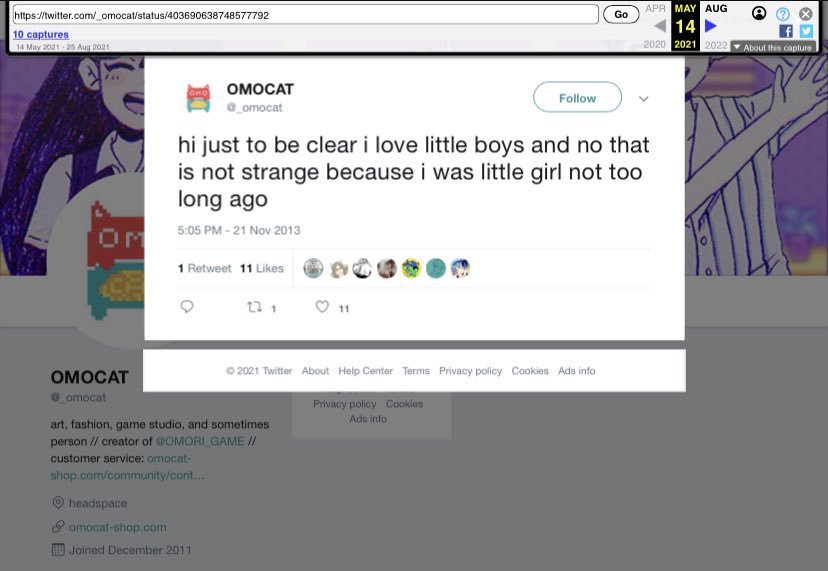Click the reply speech bubble icon
Screen dimensions: 828x571
[187, 306]
